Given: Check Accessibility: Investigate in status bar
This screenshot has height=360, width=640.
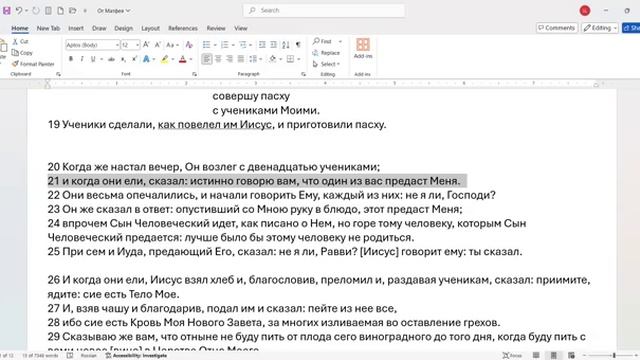Looking at the screenshot, I should tap(136, 356).
